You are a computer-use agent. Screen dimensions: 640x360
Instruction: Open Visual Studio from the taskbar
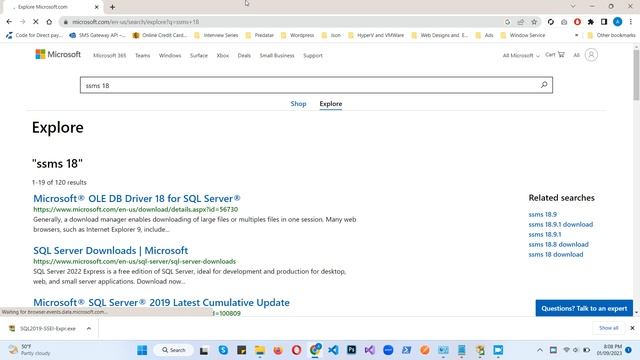coord(370,350)
